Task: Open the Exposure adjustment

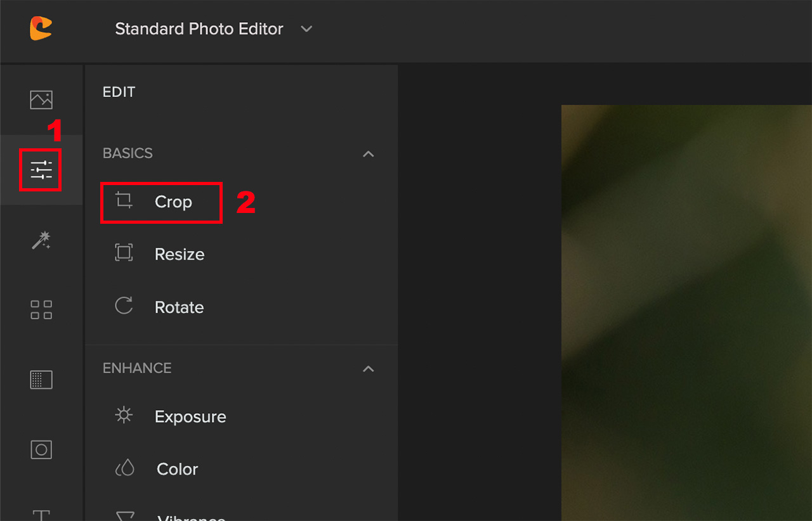Action: [x=190, y=416]
